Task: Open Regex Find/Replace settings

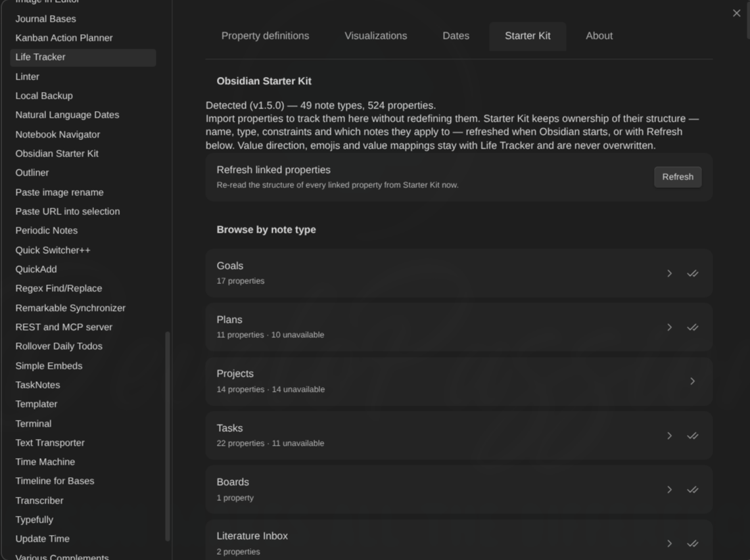Action: (x=83, y=289)
